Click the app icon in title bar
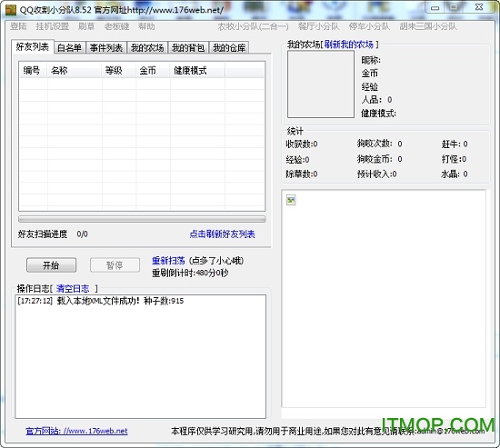Viewport: 500px width, 448px height. pyautogui.click(x=11, y=10)
